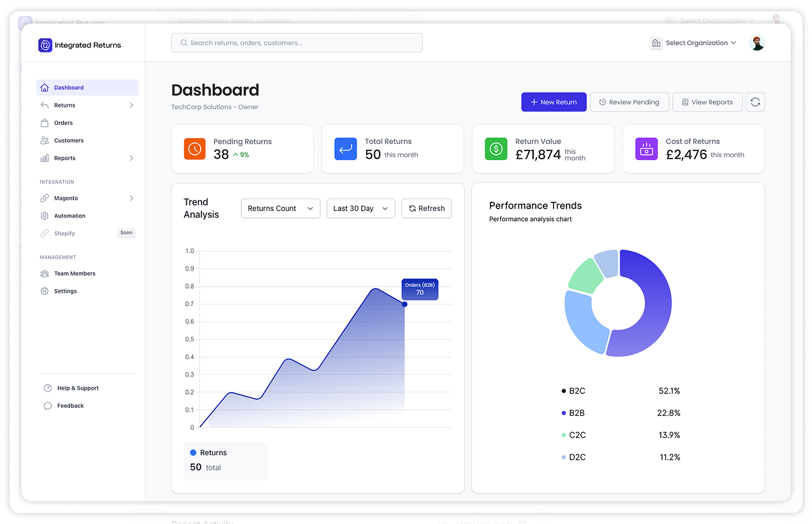The width and height of the screenshot is (812, 524).
Task: Click the New Return button
Action: click(553, 102)
